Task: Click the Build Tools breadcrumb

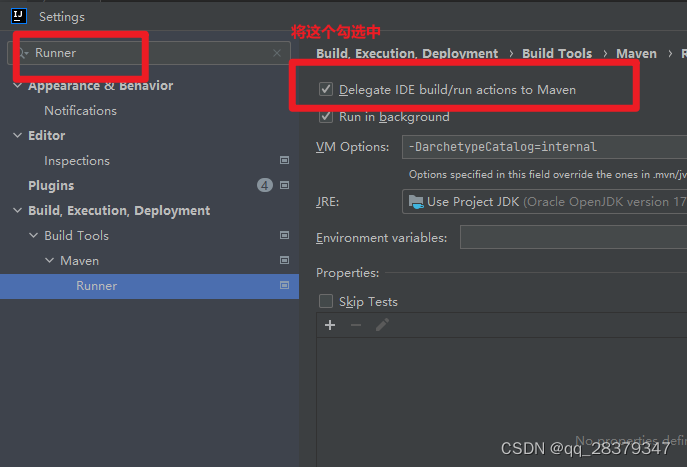Action: click(557, 53)
